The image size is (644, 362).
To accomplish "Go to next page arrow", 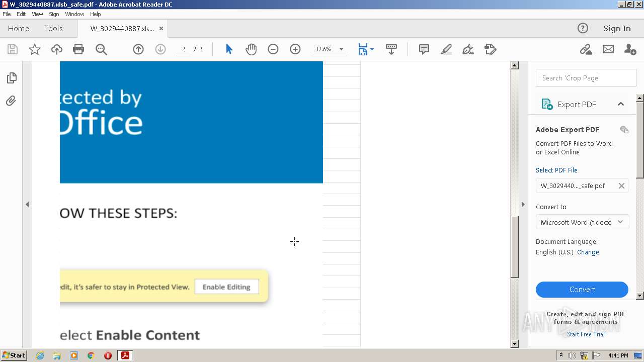I will point(160,49).
